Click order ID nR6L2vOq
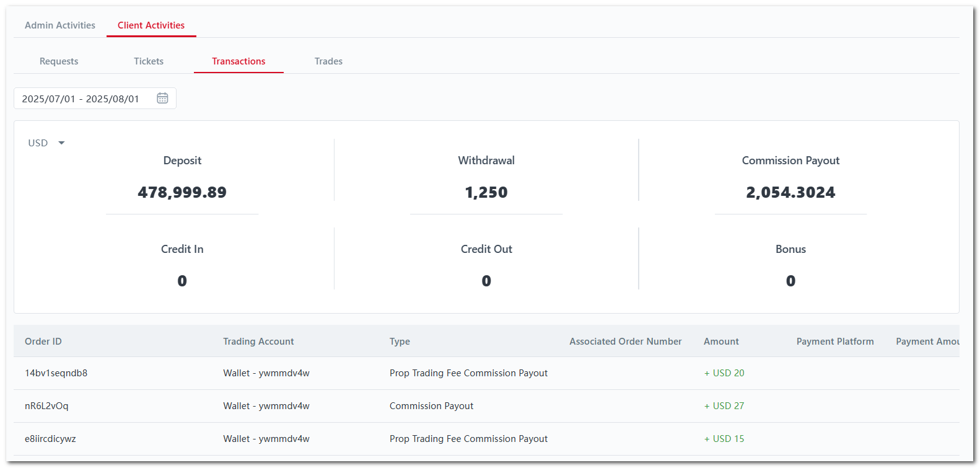This screenshot has height=468, width=980. (46, 406)
